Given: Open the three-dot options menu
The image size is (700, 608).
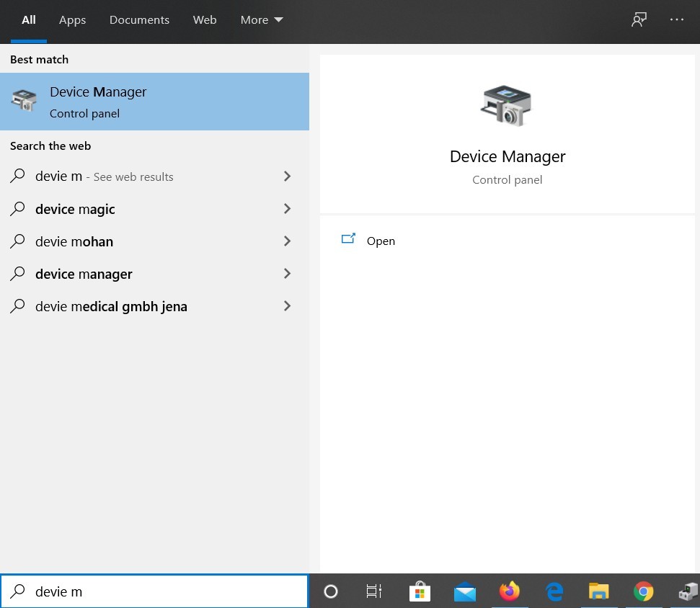Looking at the screenshot, I should tap(676, 20).
